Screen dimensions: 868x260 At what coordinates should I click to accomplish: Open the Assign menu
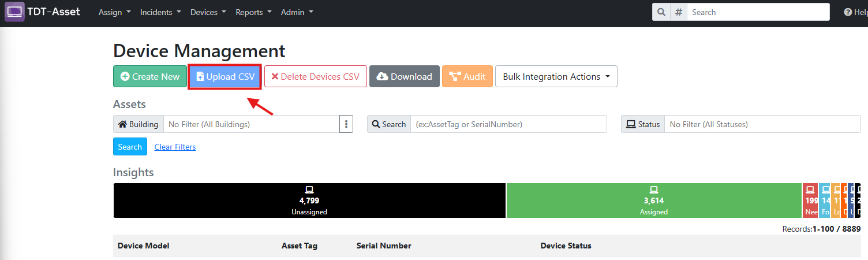coord(115,12)
